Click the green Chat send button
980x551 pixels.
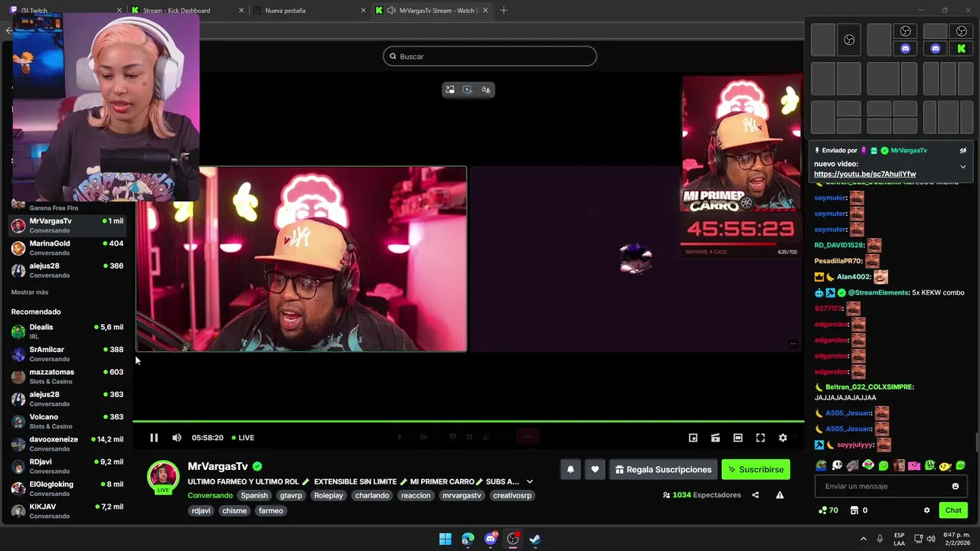(x=953, y=510)
